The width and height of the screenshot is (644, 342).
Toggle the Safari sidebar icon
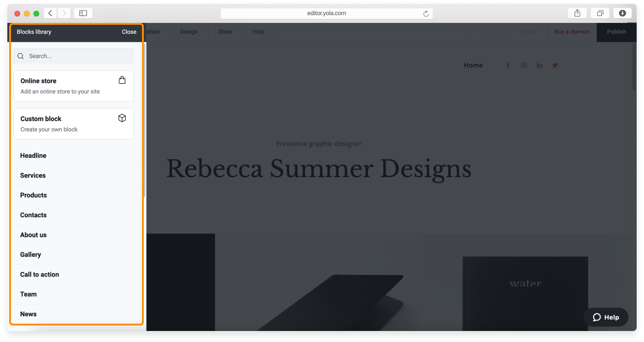tap(83, 13)
